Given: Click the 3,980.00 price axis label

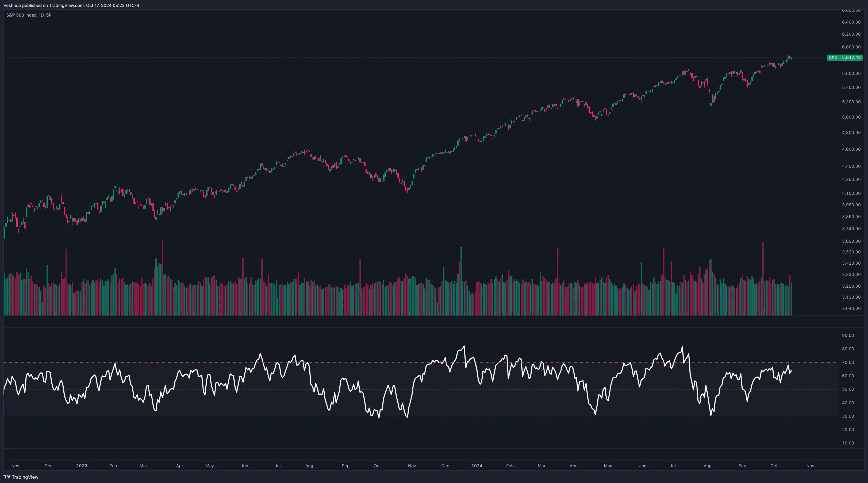Looking at the screenshot, I should (851, 205).
